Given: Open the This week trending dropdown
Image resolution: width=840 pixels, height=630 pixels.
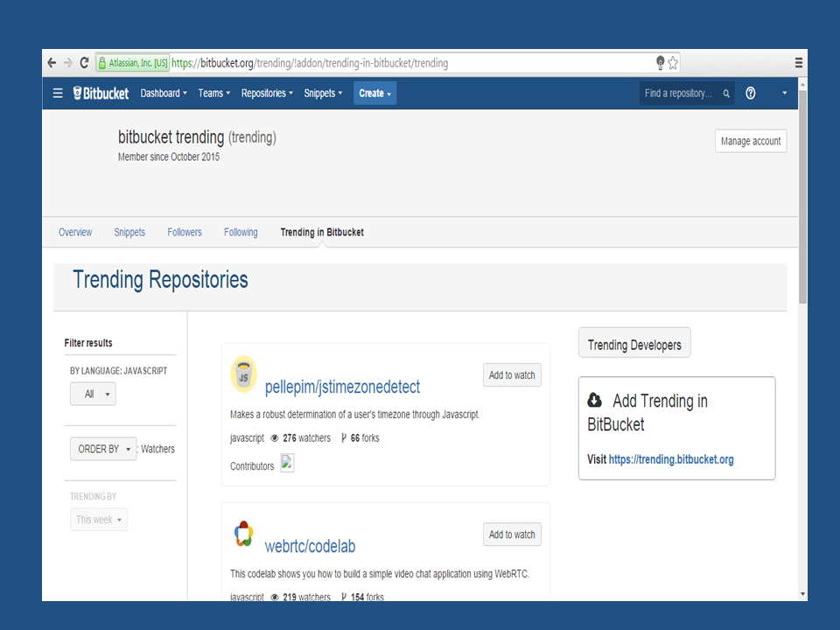Looking at the screenshot, I should [x=99, y=520].
